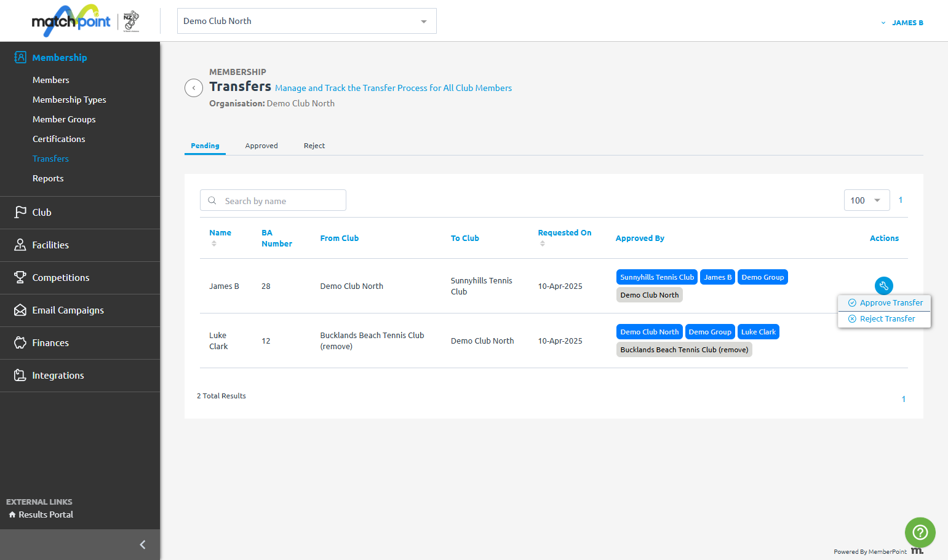Image resolution: width=948 pixels, height=560 pixels.
Task: Switch to the Approved tab
Action: coord(261,146)
